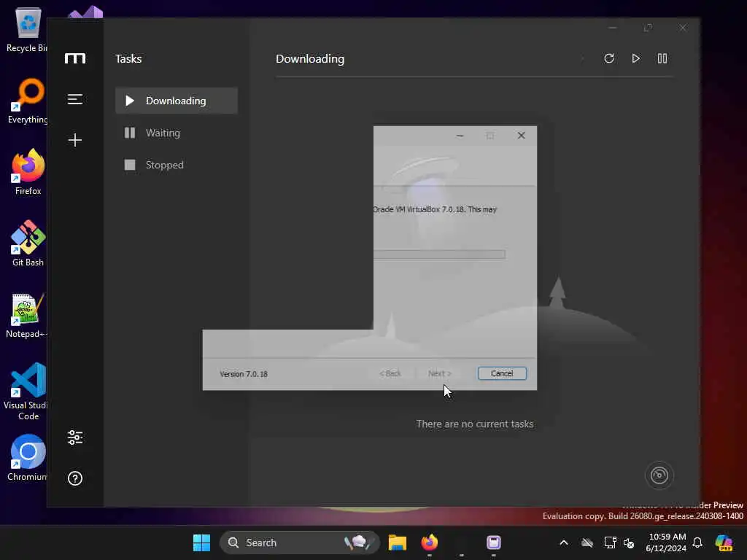The height and width of the screenshot is (560, 747).
Task: Click the OneDrive cloud tray icon
Action: coord(587,542)
